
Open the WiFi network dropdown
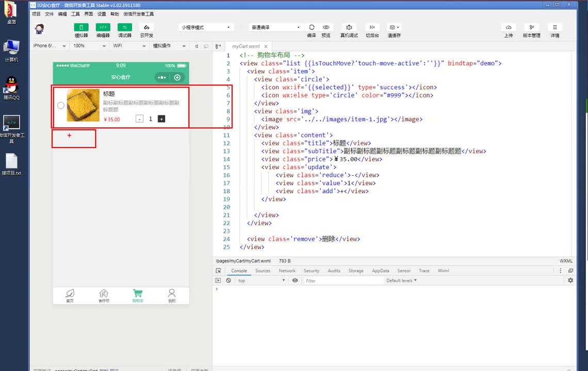tap(129, 46)
